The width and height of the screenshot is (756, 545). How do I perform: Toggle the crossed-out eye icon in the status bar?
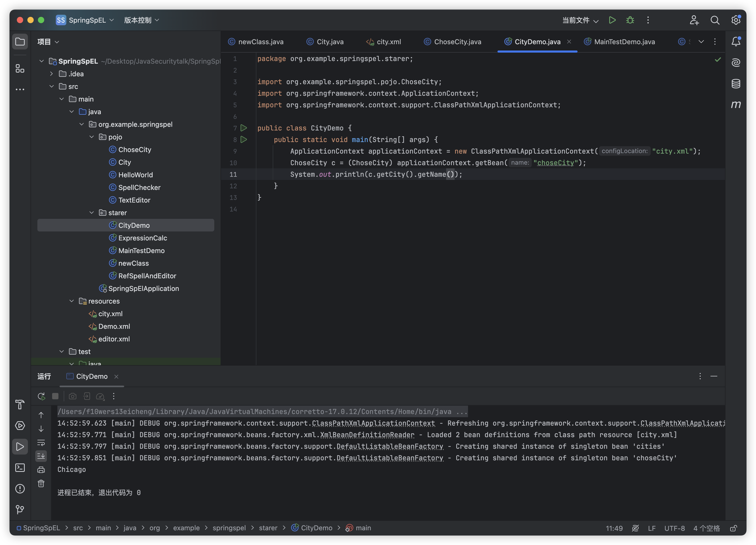pos(635,528)
